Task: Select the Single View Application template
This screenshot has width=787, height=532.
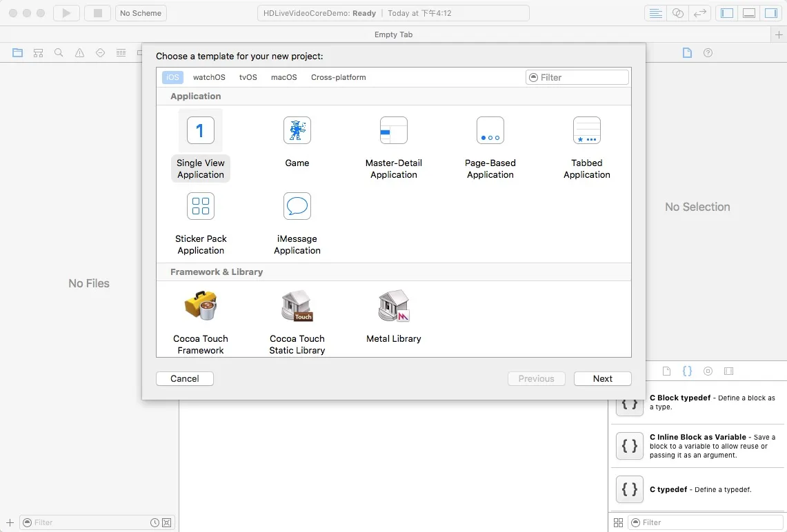Action: pos(200,145)
